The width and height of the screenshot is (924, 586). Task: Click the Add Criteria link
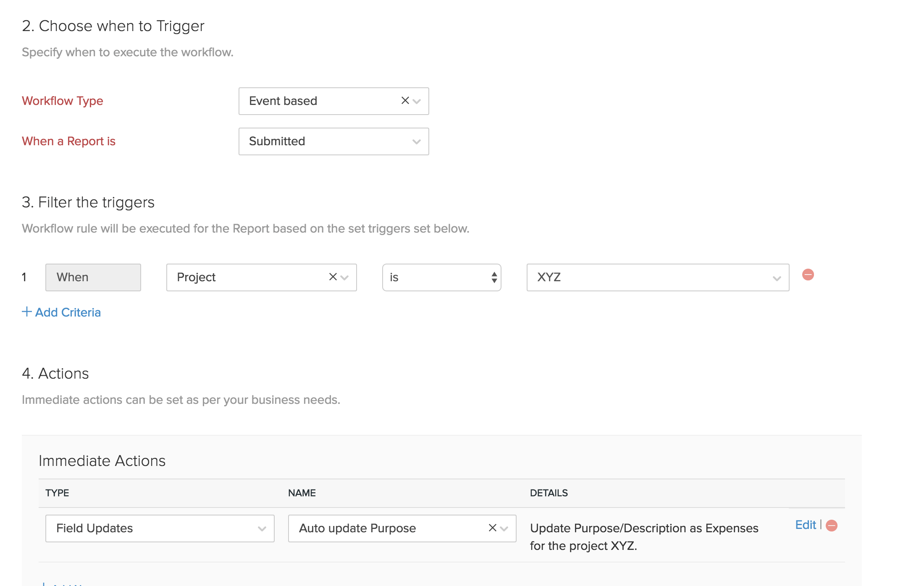coord(68,312)
